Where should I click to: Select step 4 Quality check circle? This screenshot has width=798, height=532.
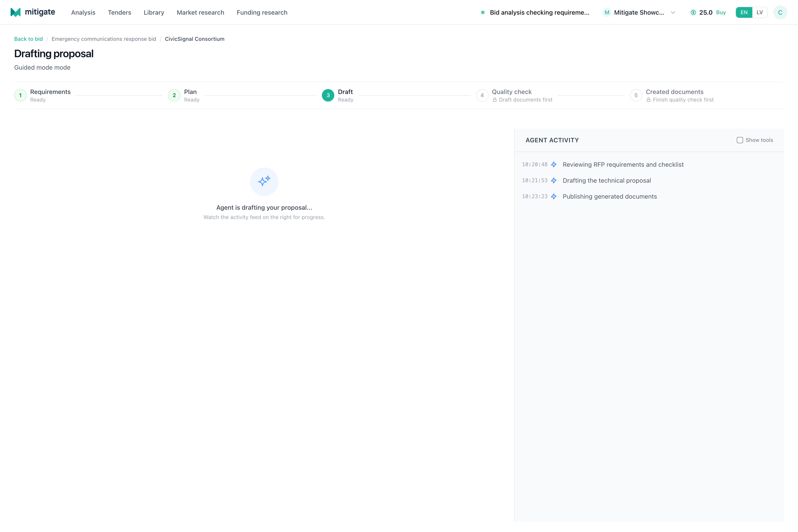click(x=482, y=95)
